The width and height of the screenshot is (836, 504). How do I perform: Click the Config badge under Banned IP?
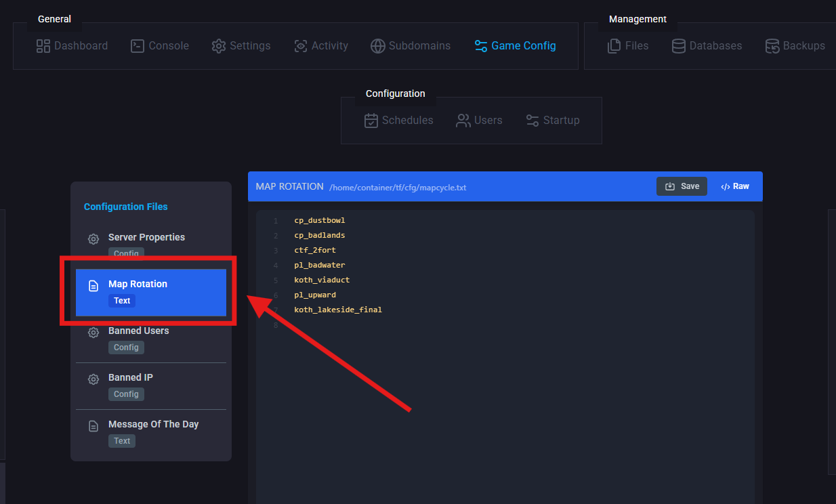tap(126, 394)
